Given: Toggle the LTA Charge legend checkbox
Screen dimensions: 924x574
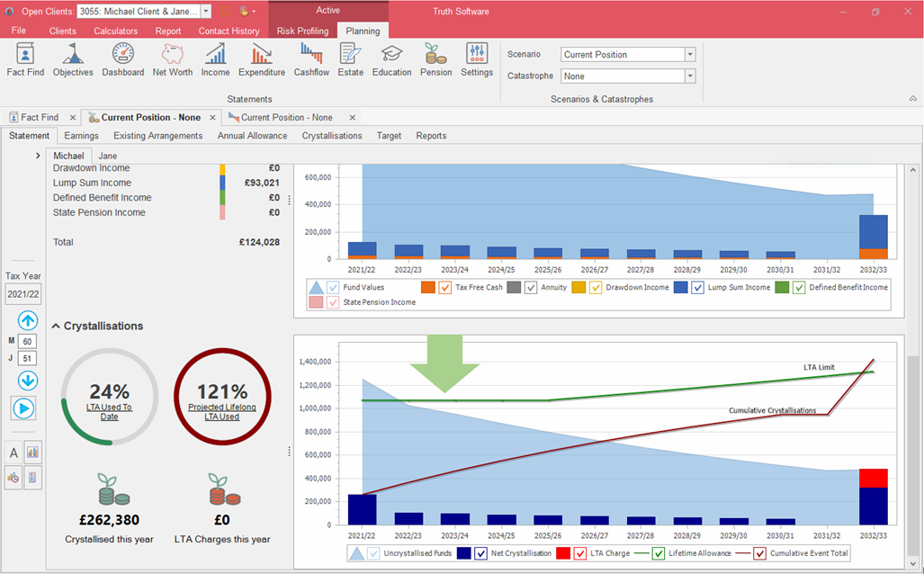Looking at the screenshot, I should [580, 553].
